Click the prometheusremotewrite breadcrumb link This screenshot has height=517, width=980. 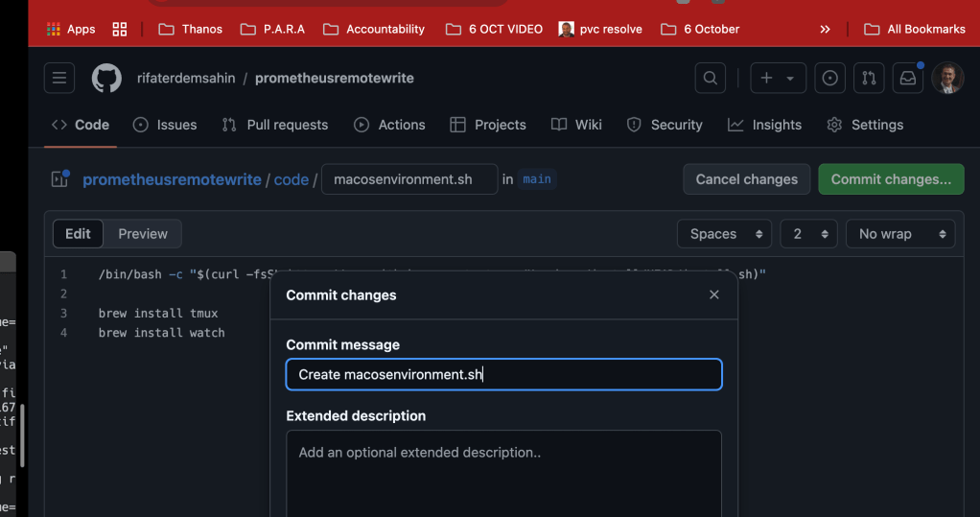point(172,179)
